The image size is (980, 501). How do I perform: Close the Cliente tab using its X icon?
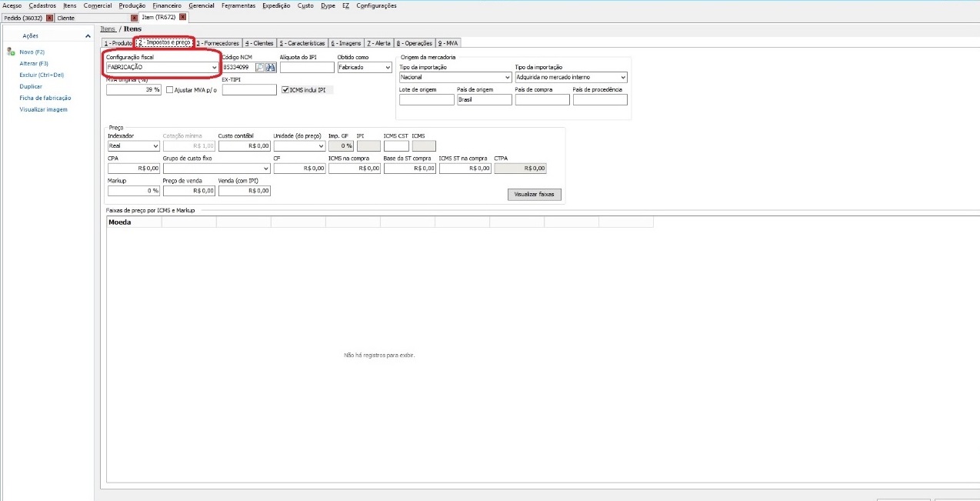tap(135, 17)
